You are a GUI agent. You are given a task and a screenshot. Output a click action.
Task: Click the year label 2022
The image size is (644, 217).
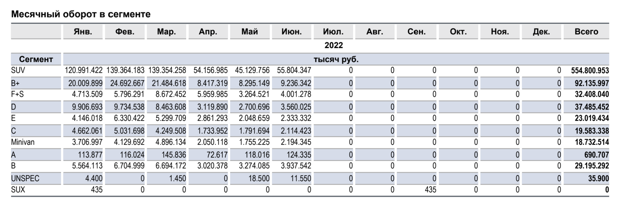click(x=333, y=45)
